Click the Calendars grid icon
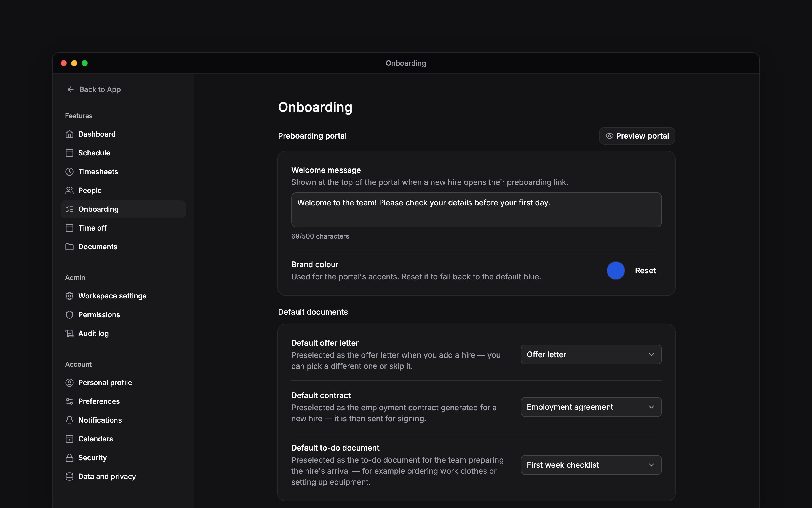812x508 pixels. click(x=70, y=439)
